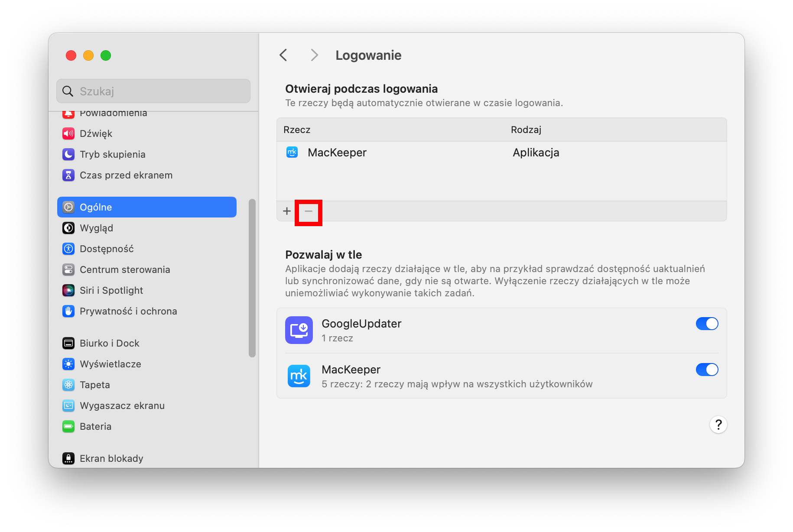This screenshot has width=793, height=532.
Task: Click the Szukaj search field
Action: 153,91
